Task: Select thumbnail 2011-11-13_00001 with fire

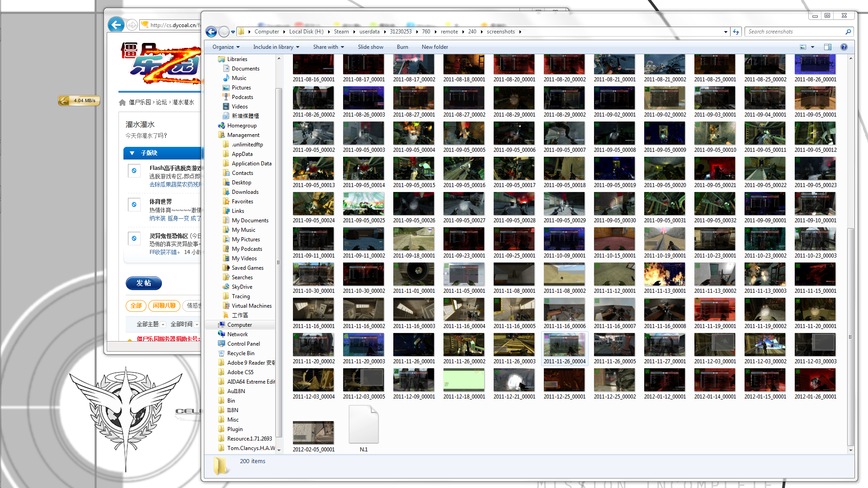Action: point(665,274)
